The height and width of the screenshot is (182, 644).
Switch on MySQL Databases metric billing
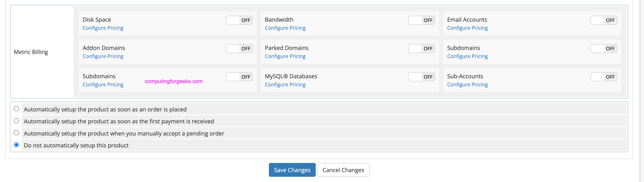pos(421,77)
